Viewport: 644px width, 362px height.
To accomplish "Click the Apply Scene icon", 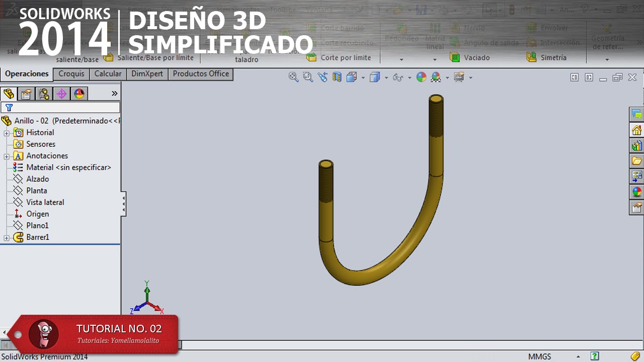I will (x=436, y=77).
